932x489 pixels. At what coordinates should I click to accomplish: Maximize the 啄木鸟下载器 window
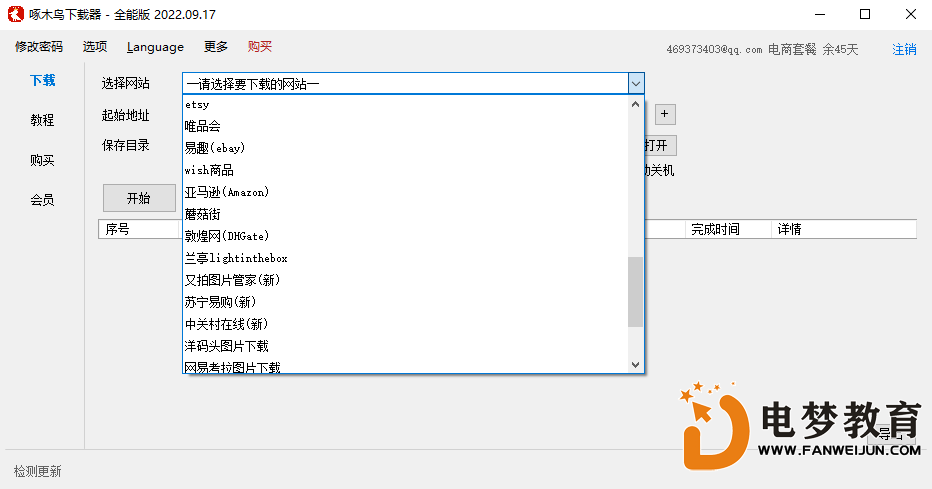pos(865,14)
